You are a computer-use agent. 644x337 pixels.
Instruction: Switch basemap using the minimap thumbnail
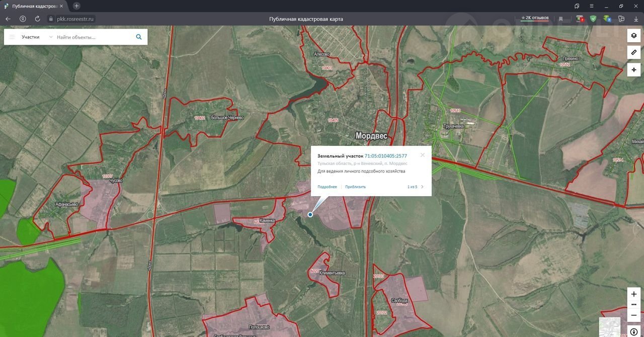click(610, 327)
